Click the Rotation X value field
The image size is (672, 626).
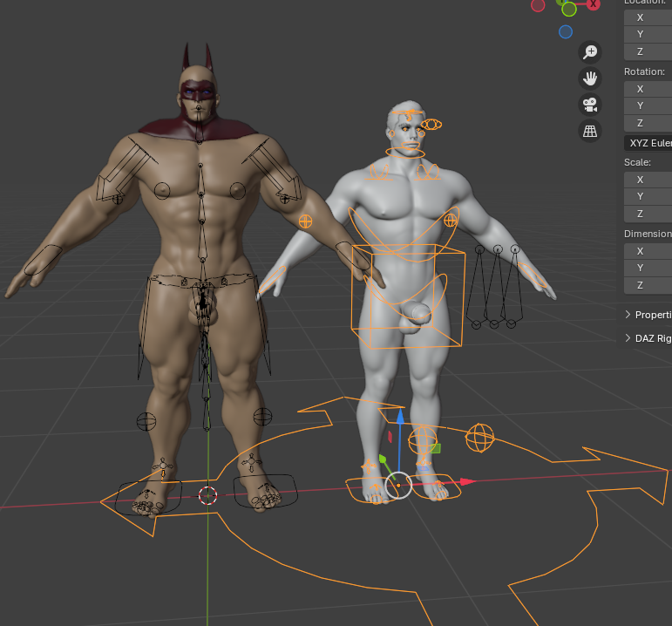tap(648, 89)
